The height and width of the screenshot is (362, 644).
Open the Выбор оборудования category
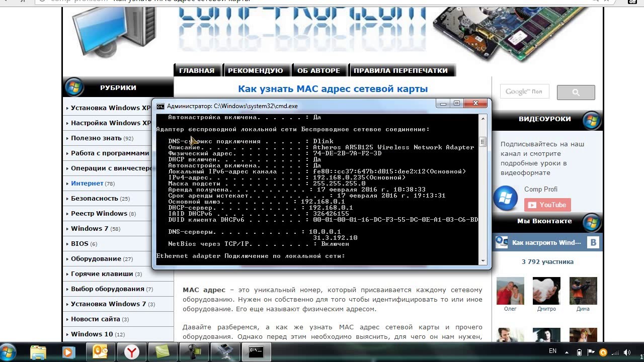108,289
